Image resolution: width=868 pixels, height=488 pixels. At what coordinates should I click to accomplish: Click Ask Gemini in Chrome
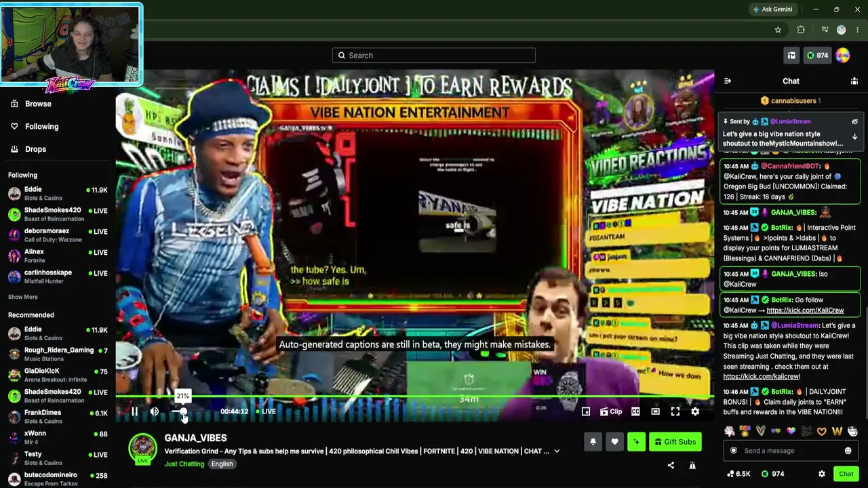(772, 9)
